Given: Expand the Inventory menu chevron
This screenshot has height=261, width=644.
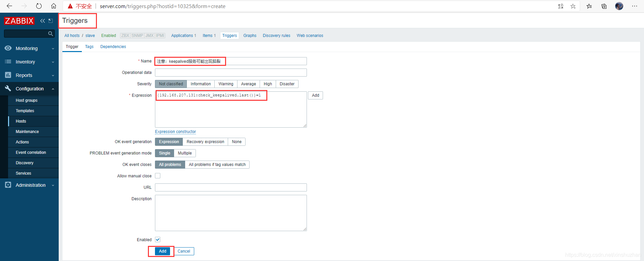Looking at the screenshot, I should point(53,62).
